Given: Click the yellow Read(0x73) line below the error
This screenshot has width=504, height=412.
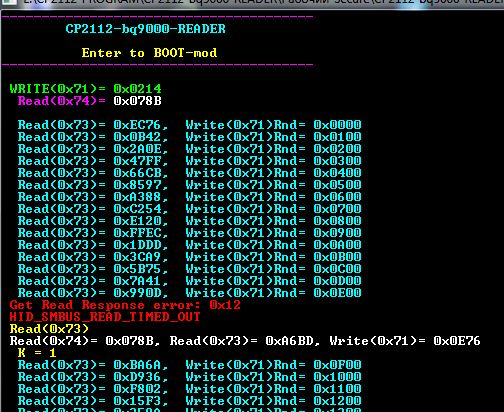Looking at the screenshot, I should click(x=49, y=329).
